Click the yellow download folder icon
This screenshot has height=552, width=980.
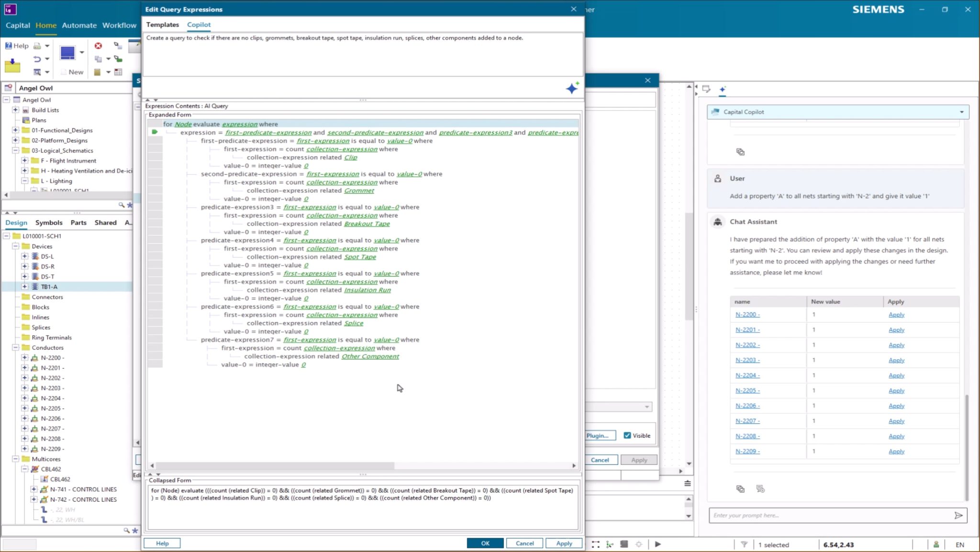coord(12,65)
